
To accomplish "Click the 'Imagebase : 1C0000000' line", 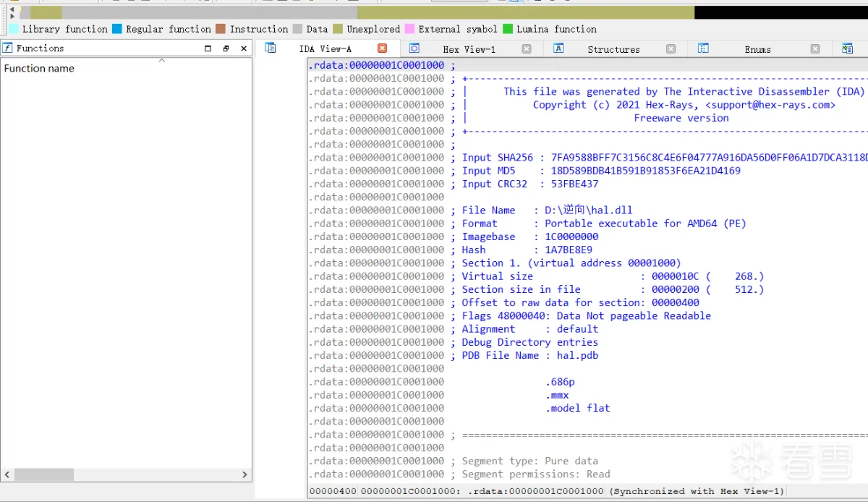I will (x=530, y=237).
